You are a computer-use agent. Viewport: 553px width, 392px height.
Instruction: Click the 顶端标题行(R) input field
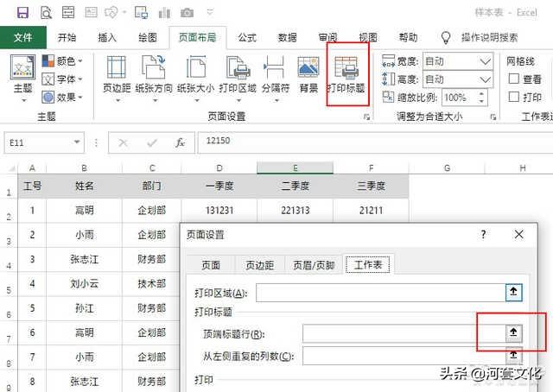click(404, 333)
